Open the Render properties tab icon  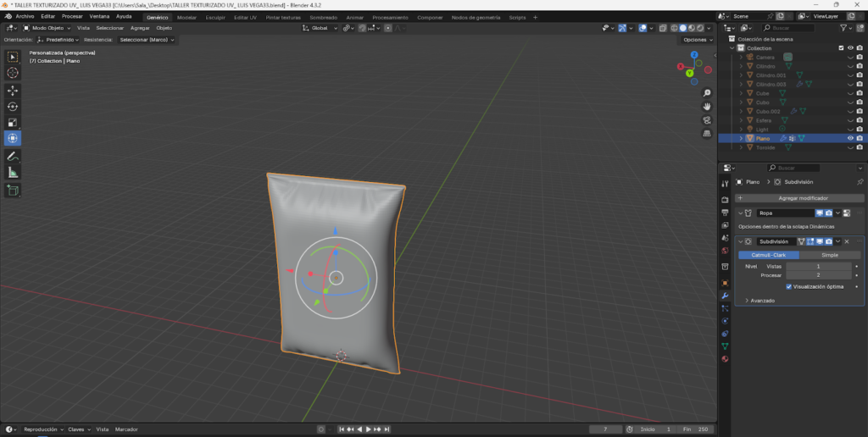[725, 200]
